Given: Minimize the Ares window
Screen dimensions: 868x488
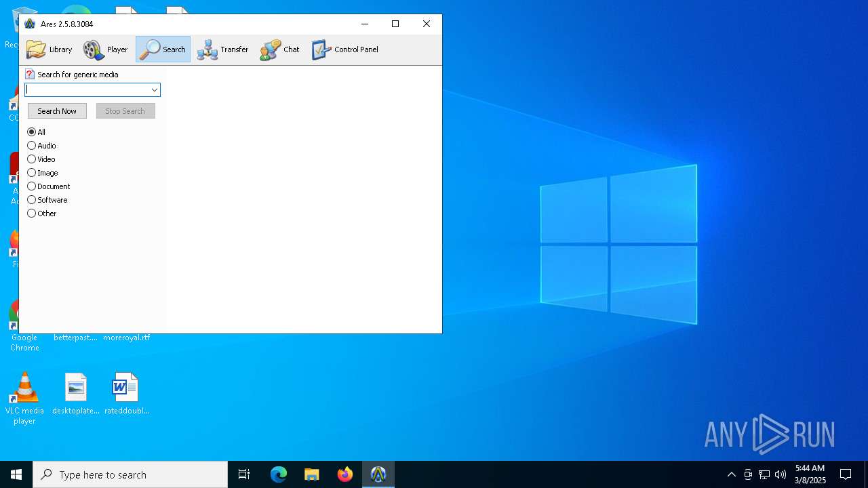Looking at the screenshot, I should pos(365,24).
